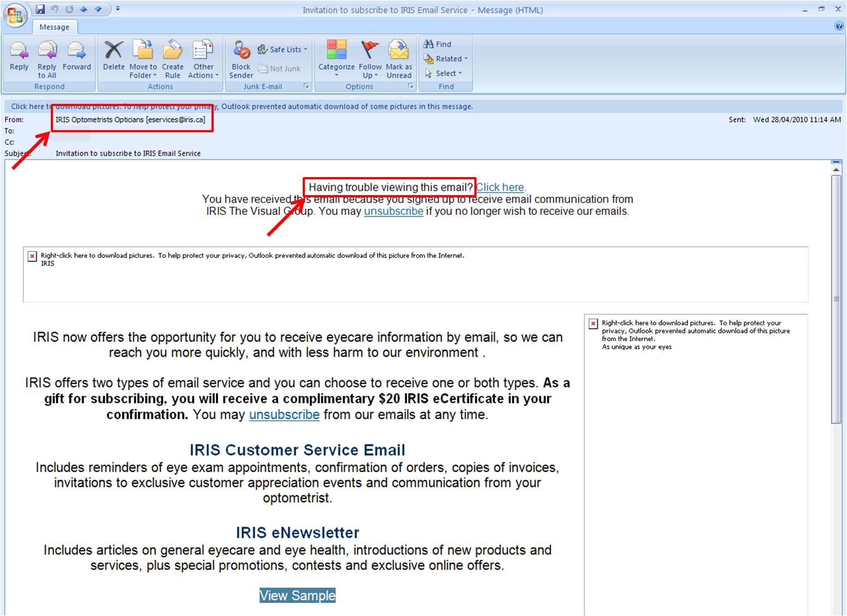Screen dimensions: 847x616
Task: Click the vertical scrollbar thumb
Action: click(836, 299)
